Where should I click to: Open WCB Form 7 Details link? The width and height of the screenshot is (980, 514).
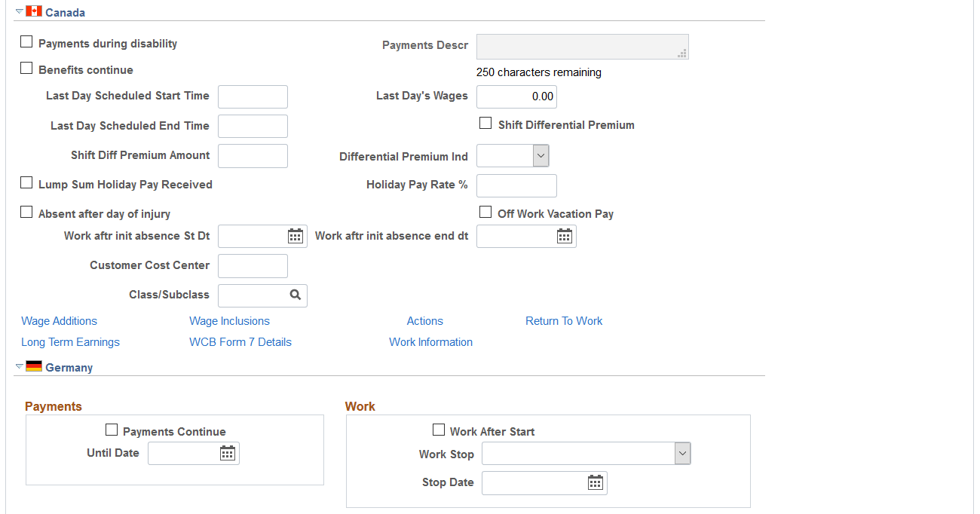[x=240, y=342]
